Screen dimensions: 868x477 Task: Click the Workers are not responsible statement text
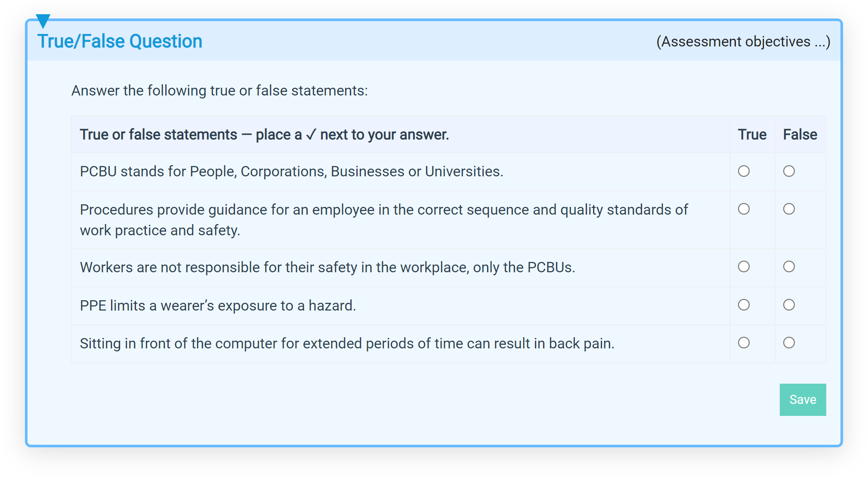coord(327,268)
